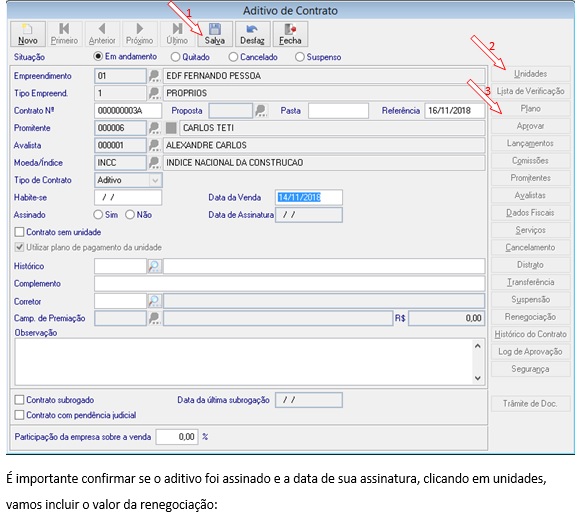Viewport: 583px width, 520px height.
Task: Check the Contrato sem unidade checkbox
Action: 19,232
